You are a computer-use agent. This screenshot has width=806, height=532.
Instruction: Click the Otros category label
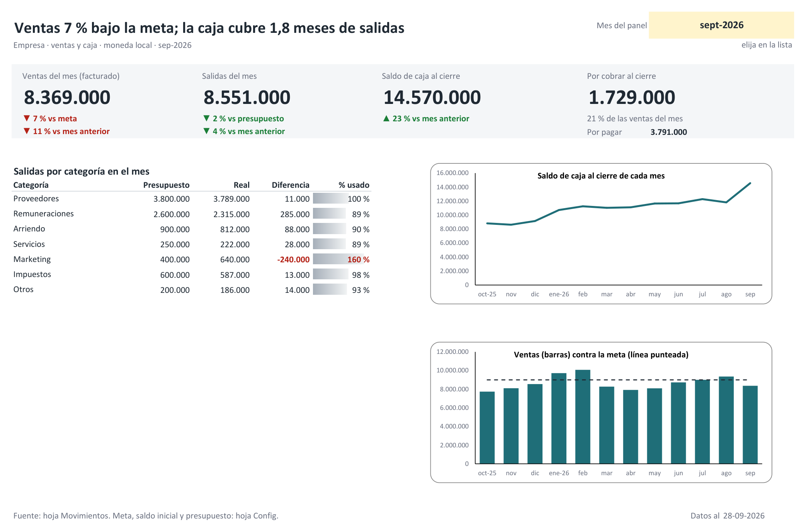[23, 289]
